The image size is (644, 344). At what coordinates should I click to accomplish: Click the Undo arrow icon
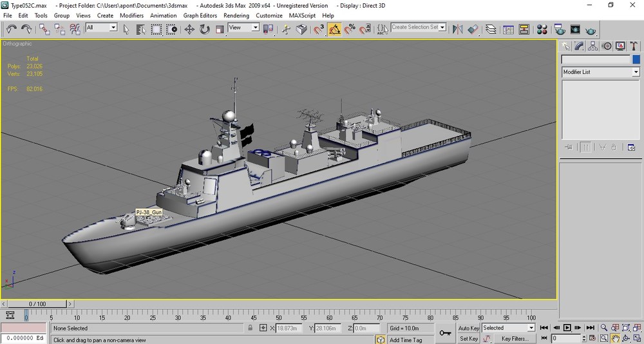pos(11,29)
